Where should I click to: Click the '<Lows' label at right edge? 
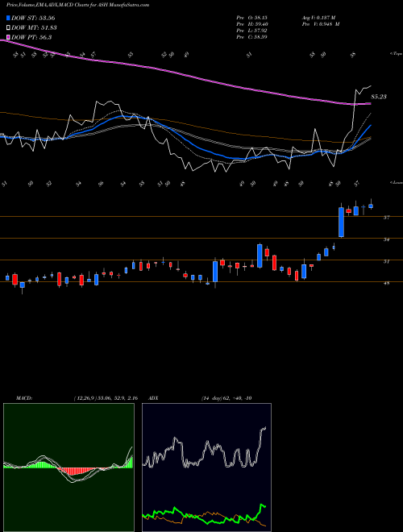pos(396,182)
